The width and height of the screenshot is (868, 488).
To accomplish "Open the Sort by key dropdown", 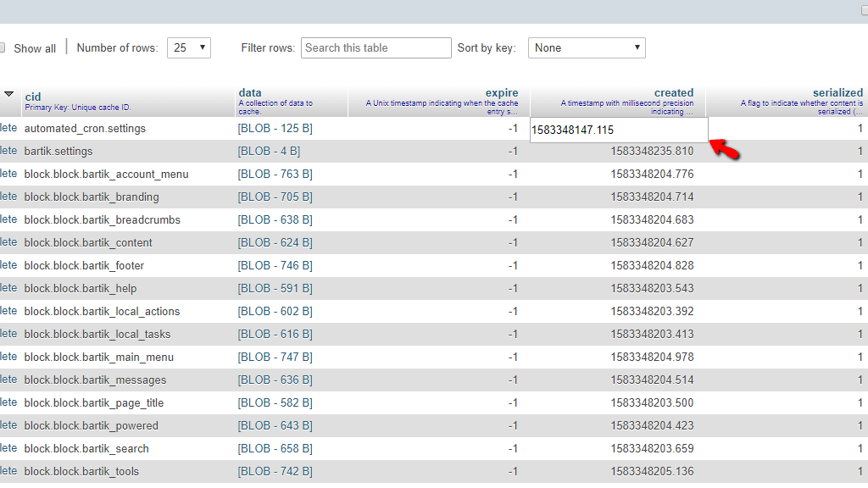I will (x=587, y=47).
